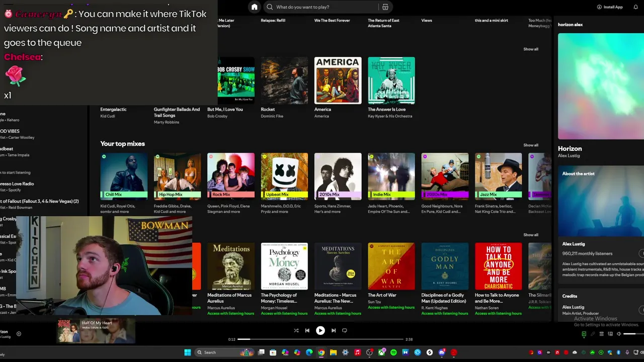Open the Horizon song title in side panel
This screenshot has height=362, width=644.
(x=570, y=149)
